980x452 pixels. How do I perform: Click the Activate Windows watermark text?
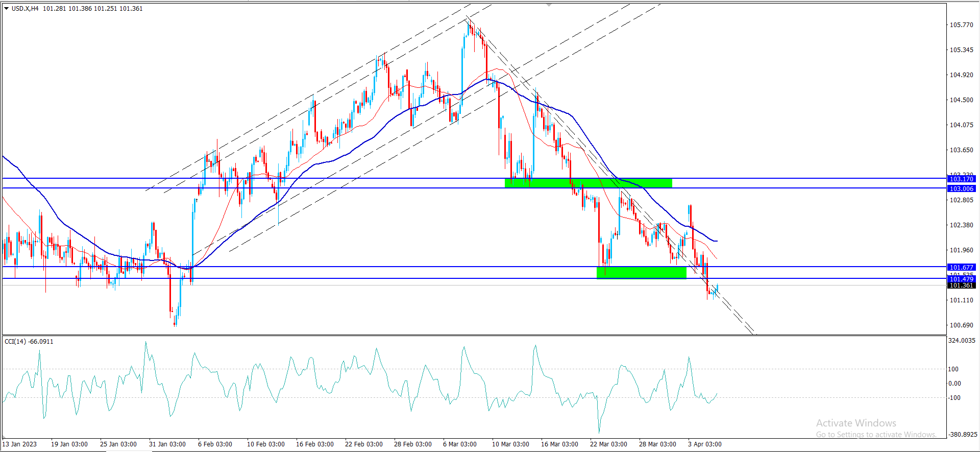856,423
